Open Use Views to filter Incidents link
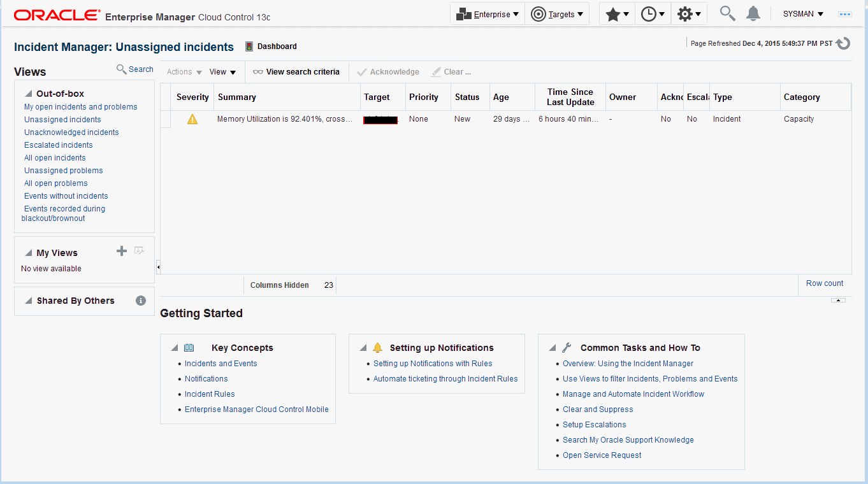The width and height of the screenshot is (868, 484). (650, 379)
